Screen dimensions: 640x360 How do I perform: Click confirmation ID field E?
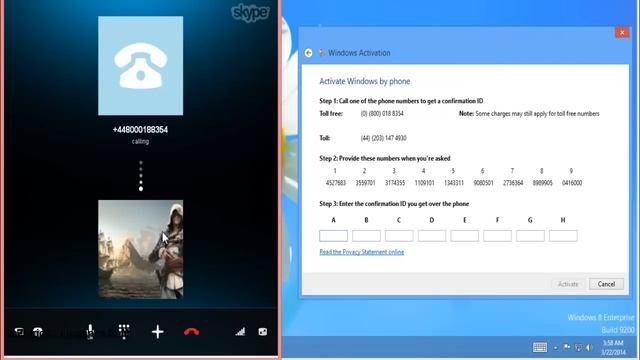[464, 236]
